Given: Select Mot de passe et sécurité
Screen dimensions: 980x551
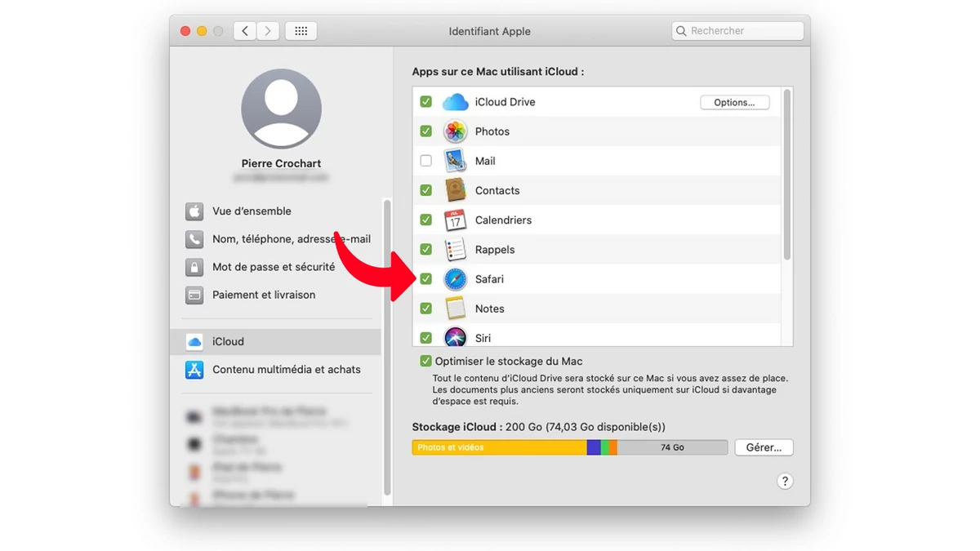Looking at the screenshot, I should pos(273,267).
